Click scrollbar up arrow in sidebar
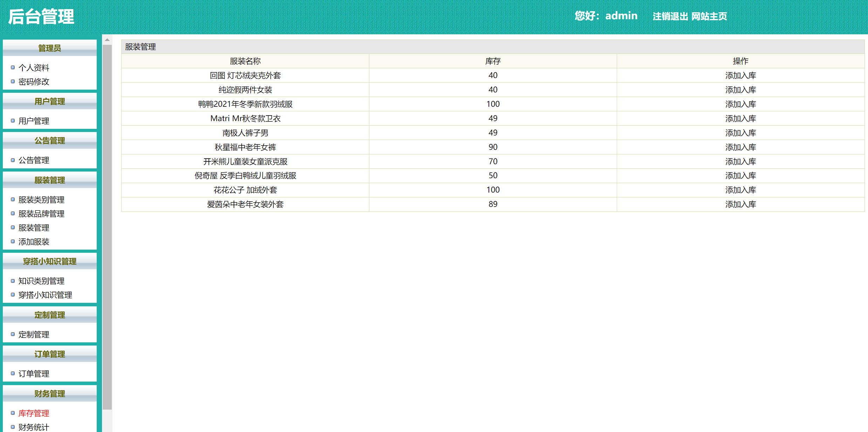 click(x=107, y=40)
